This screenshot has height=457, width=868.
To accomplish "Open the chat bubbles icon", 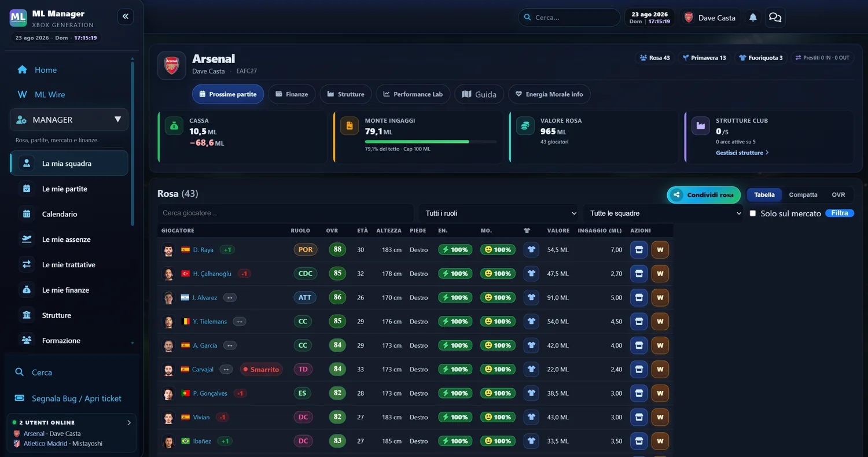I will (x=775, y=17).
